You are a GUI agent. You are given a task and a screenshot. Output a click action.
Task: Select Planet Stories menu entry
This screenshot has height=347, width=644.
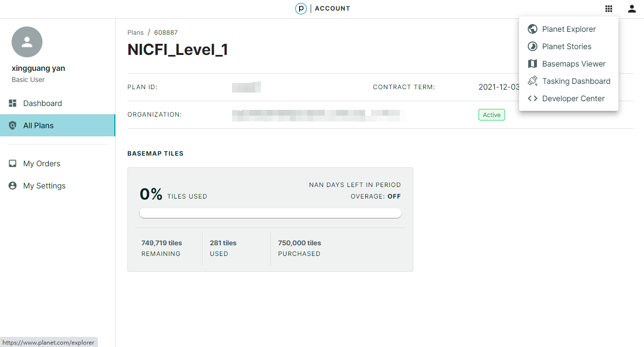[x=569, y=46]
